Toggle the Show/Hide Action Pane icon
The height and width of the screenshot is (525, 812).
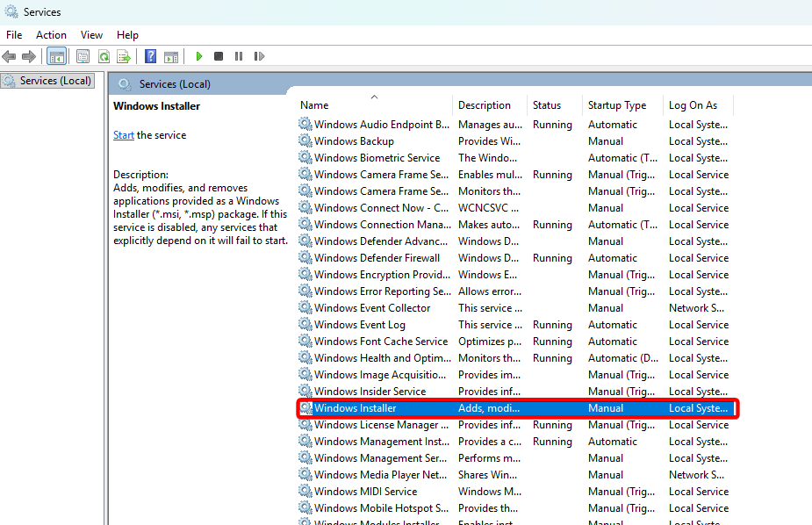(171, 56)
